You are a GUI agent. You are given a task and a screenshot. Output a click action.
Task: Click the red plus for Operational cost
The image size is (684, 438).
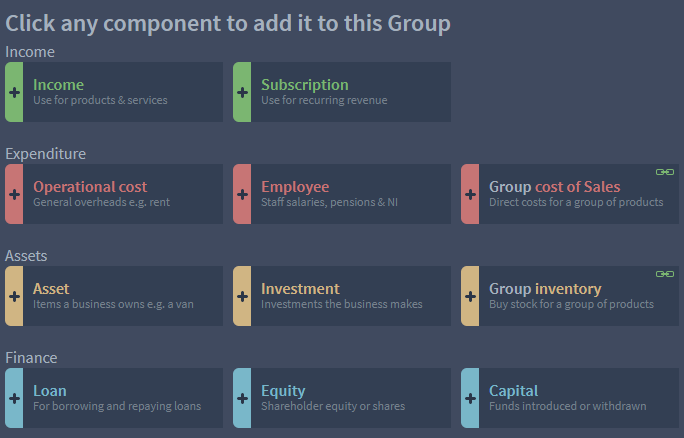pyautogui.click(x=14, y=194)
